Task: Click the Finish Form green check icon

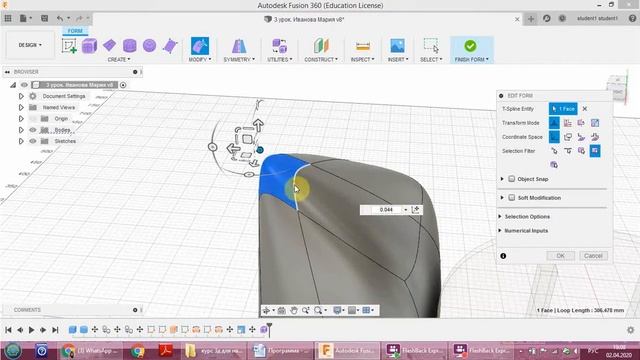Action: 470,46
